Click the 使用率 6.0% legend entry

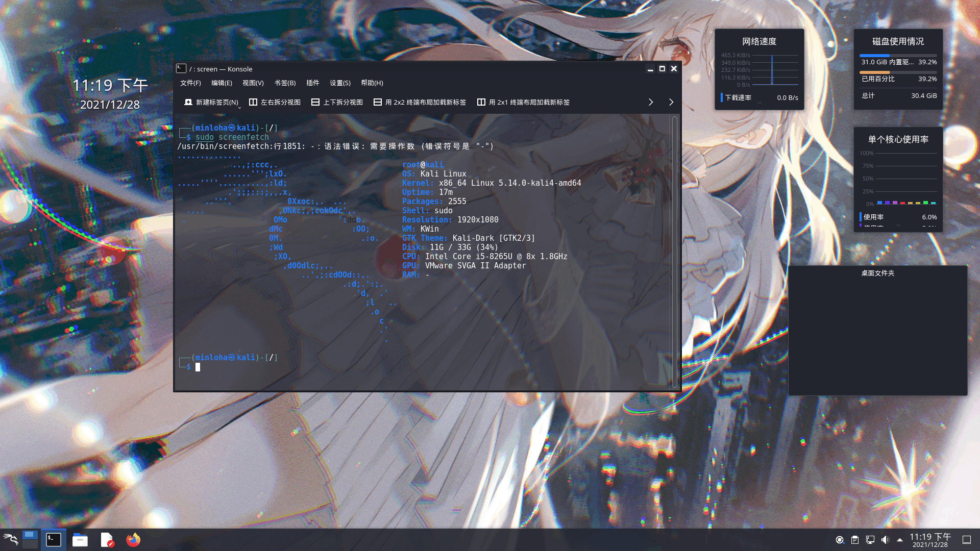(x=898, y=217)
